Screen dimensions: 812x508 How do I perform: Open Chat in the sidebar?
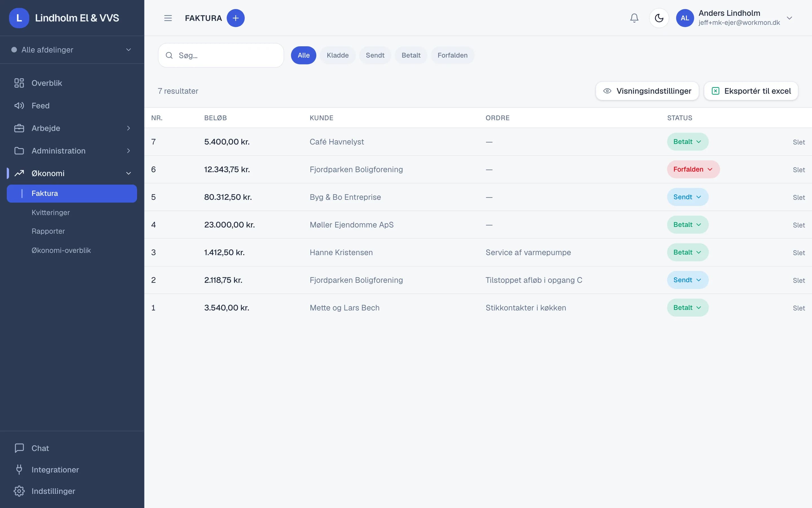pyautogui.click(x=72, y=448)
